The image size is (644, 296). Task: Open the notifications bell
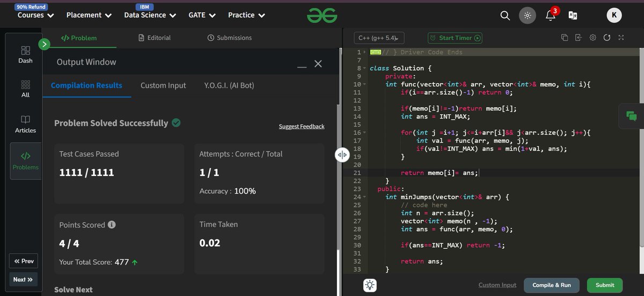(550, 16)
